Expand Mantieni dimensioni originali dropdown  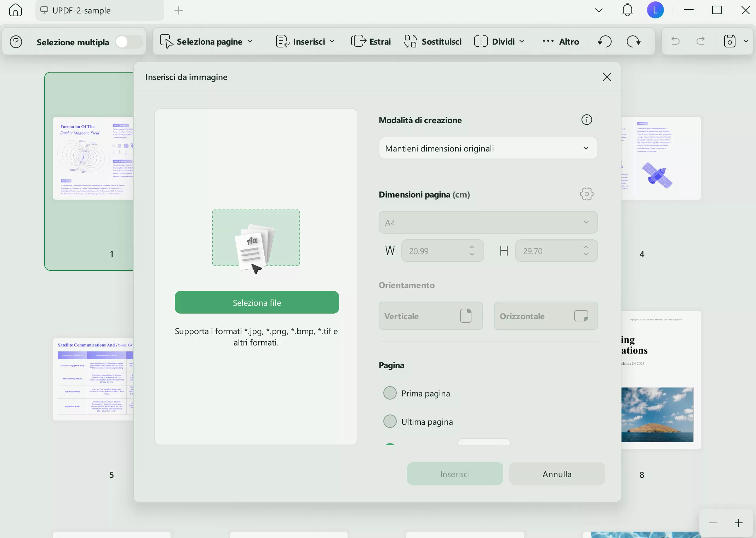coord(488,148)
